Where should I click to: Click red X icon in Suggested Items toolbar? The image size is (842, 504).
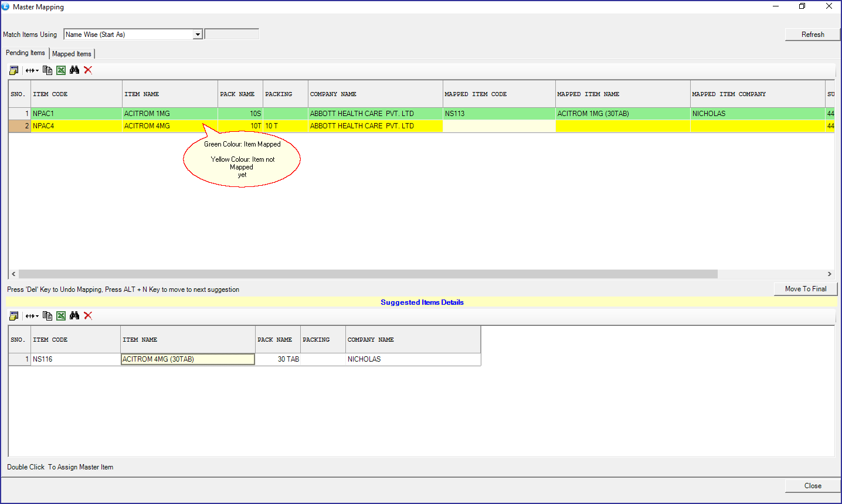click(88, 316)
